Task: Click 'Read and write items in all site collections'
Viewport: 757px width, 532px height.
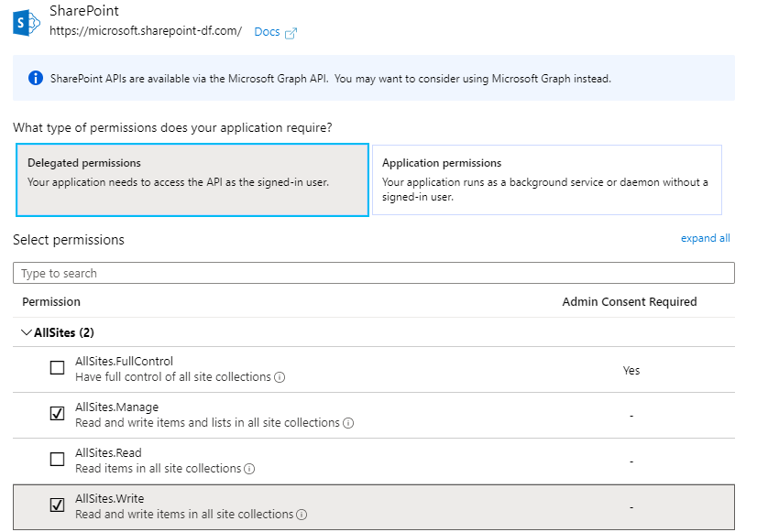Action: tap(184, 515)
